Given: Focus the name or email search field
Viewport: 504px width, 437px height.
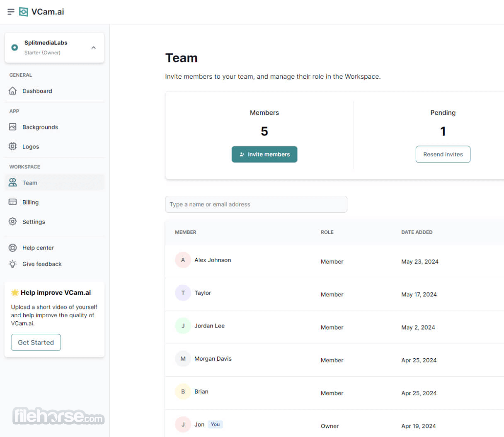Looking at the screenshot, I should point(256,204).
